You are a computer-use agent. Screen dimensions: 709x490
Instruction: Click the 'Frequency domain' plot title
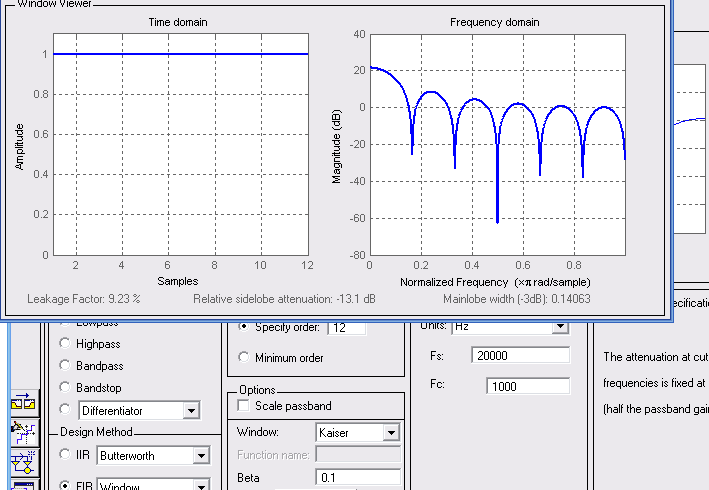(x=495, y=22)
